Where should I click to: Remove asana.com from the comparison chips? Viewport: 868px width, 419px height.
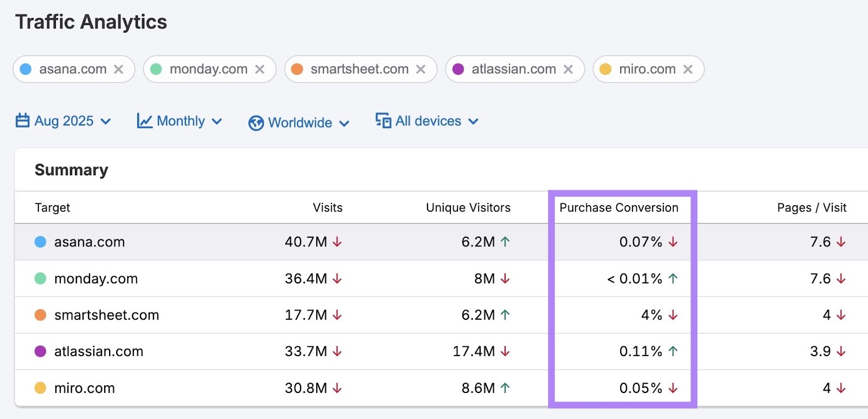[x=118, y=69]
